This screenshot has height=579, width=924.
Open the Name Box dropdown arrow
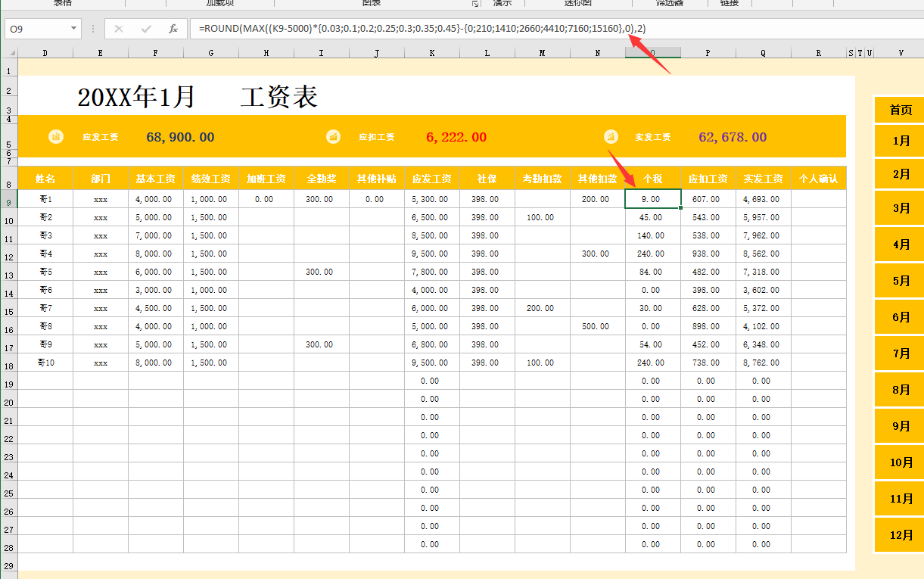click(x=73, y=29)
